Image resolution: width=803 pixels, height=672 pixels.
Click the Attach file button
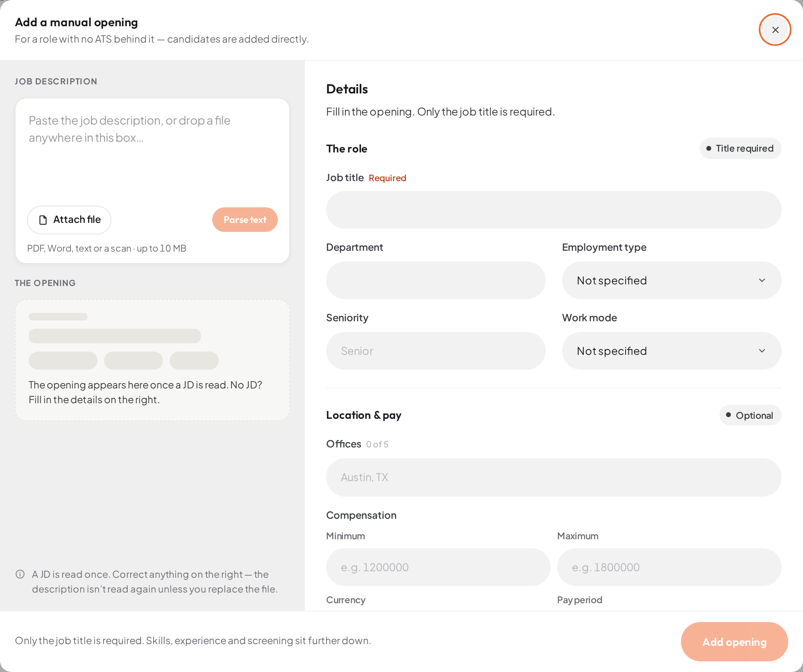[x=69, y=220]
